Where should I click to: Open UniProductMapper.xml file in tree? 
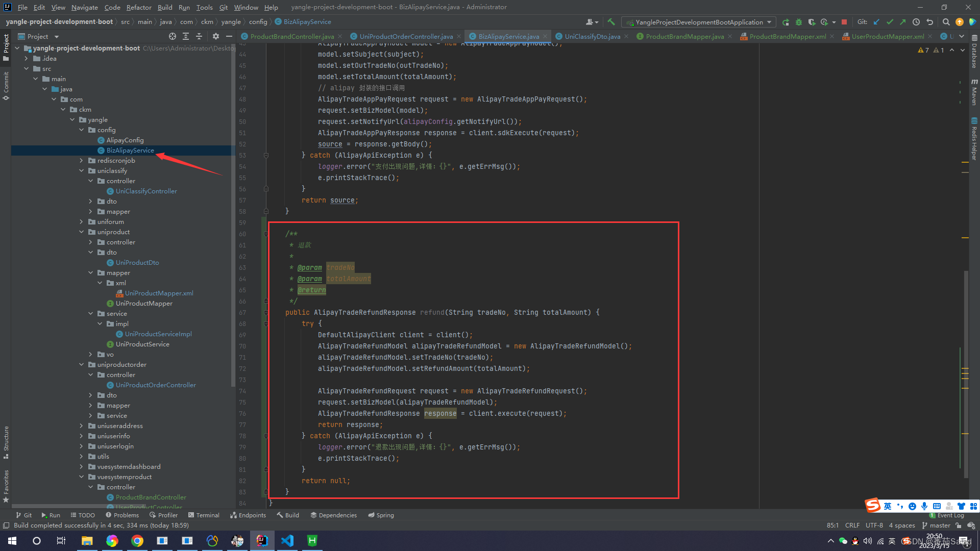pyautogui.click(x=159, y=293)
